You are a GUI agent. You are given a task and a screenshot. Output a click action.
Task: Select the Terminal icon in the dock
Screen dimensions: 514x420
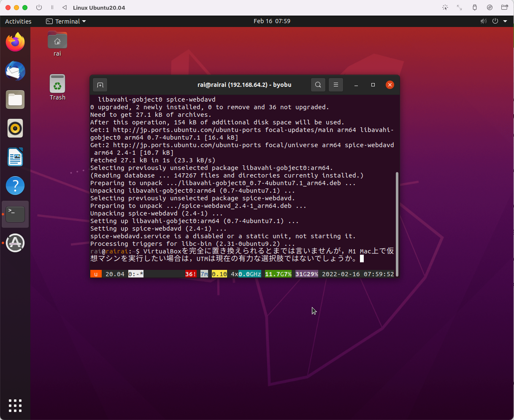(15, 214)
